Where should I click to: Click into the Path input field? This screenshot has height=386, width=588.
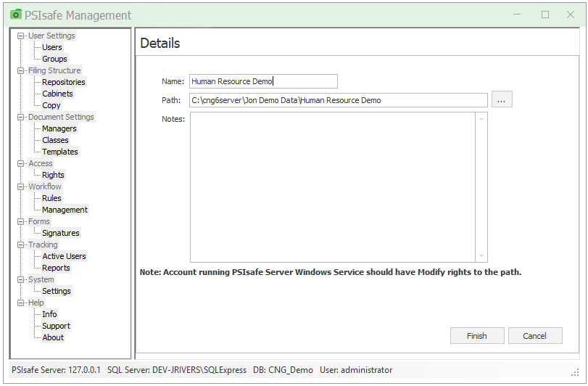(339, 100)
